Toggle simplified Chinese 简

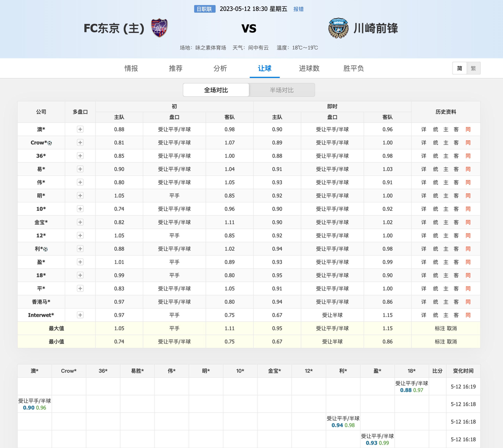[x=460, y=68]
